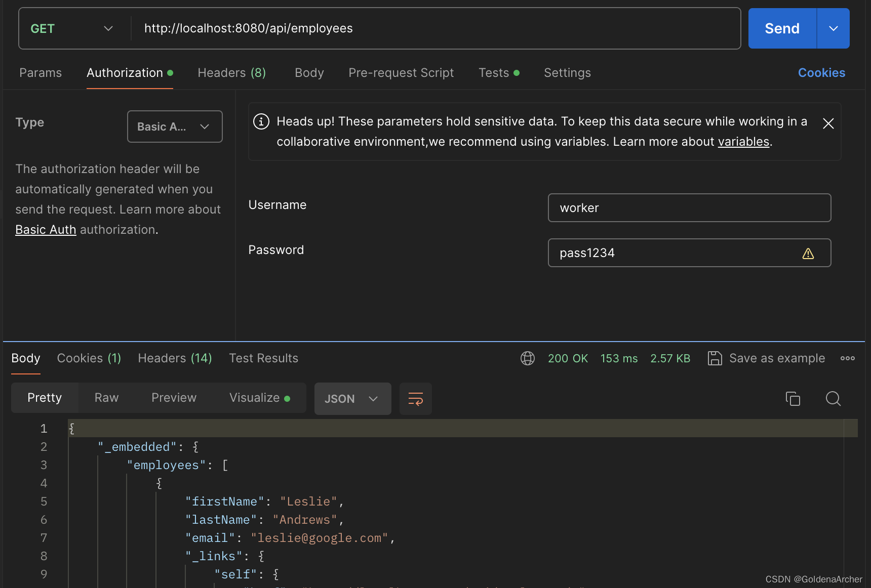Click the info icon in the heads-up banner
Screen dimensions: 871x588
click(261, 121)
